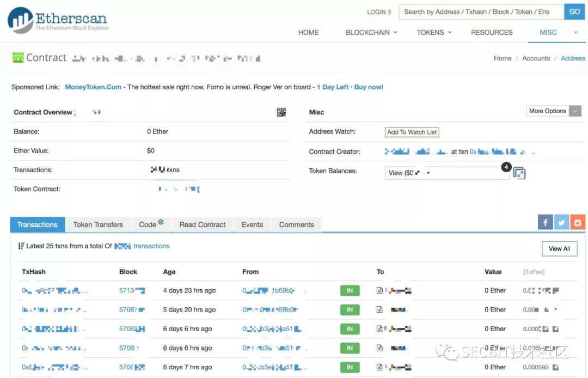
Task: Click the [TxFee] column toggle
Action: click(534, 272)
